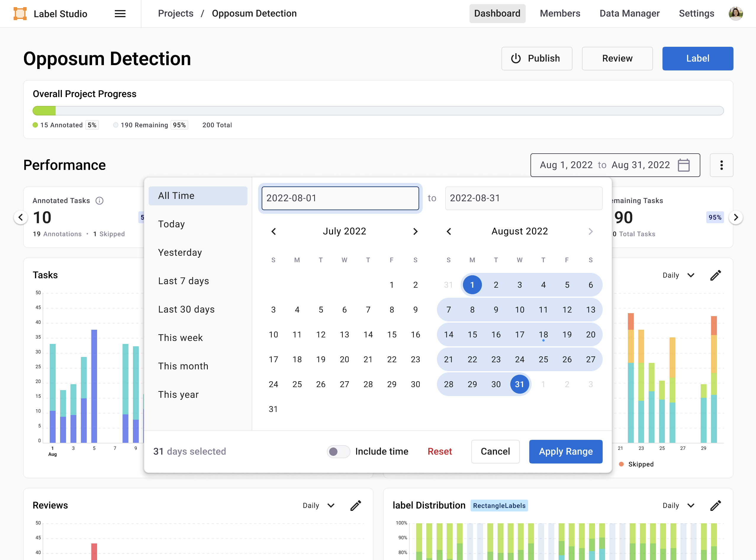Click the Annotated Tasks info icon
The image size is (756, 560).
[x=99, y=201]
